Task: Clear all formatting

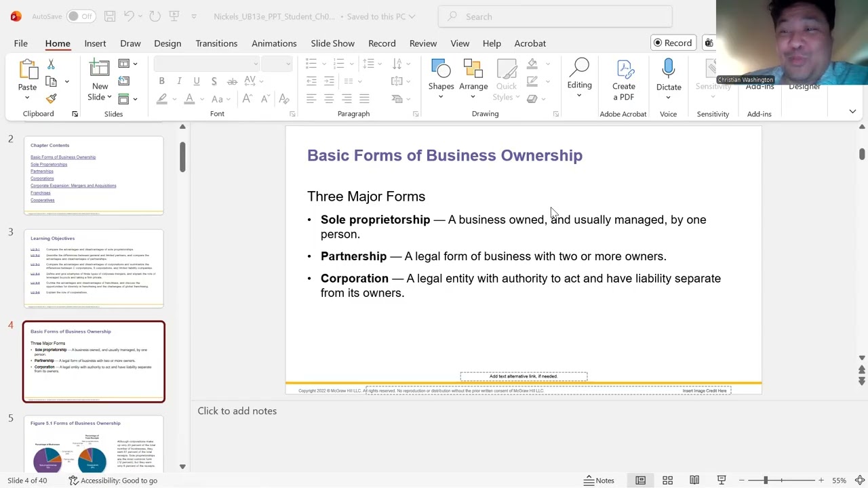Action: click(283, 99)
